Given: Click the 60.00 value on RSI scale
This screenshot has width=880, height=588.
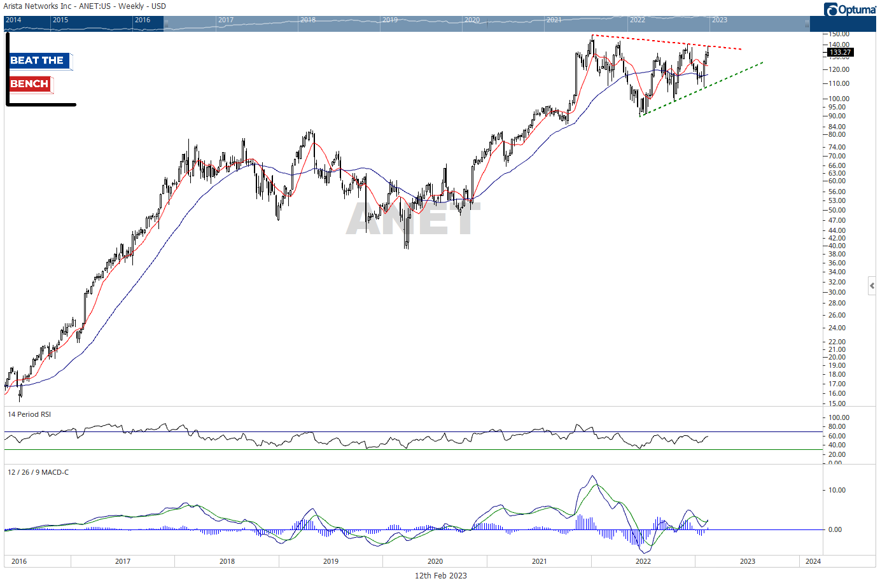Looking at the screenshot, I should pyautogui.click(x=837, y=436).
